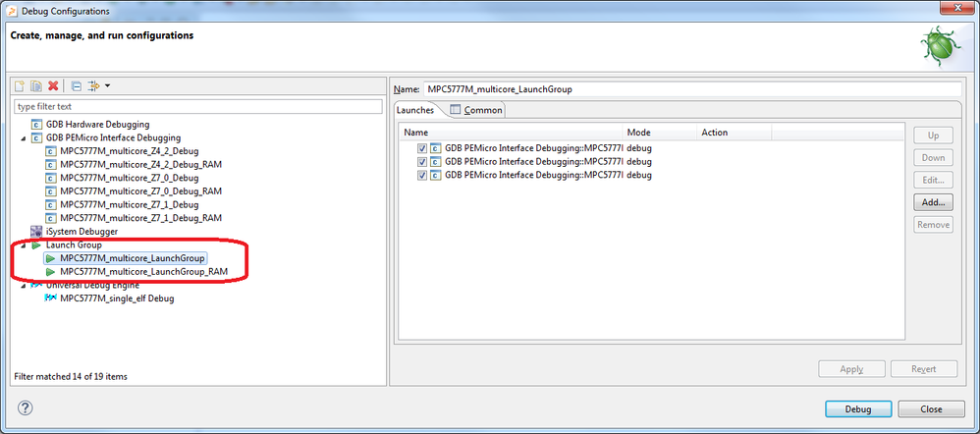The height and width of the screenshot is (434, 980).
Task: Click the Down button
Action: pyautogui.click(x=933, y=158)
